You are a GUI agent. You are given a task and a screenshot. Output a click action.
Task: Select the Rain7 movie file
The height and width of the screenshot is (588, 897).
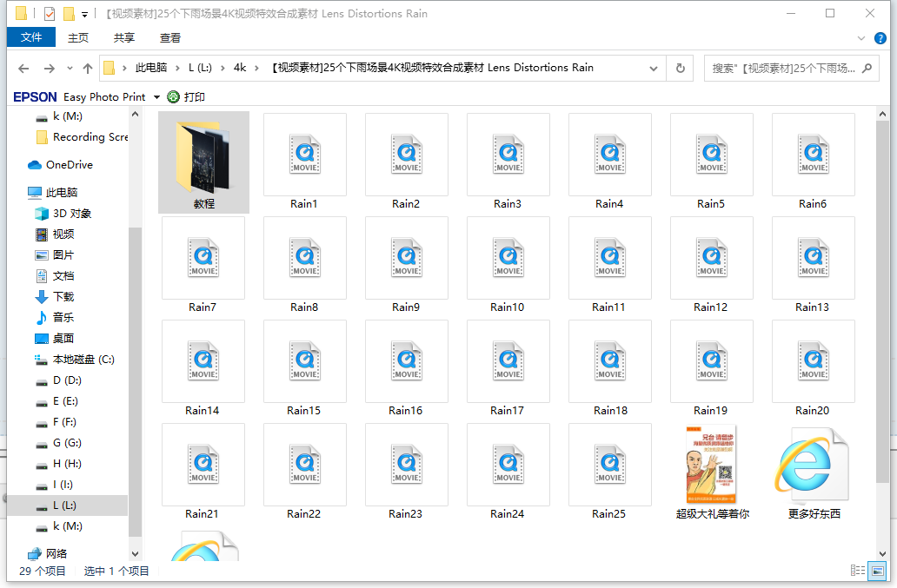coord(203,266)
